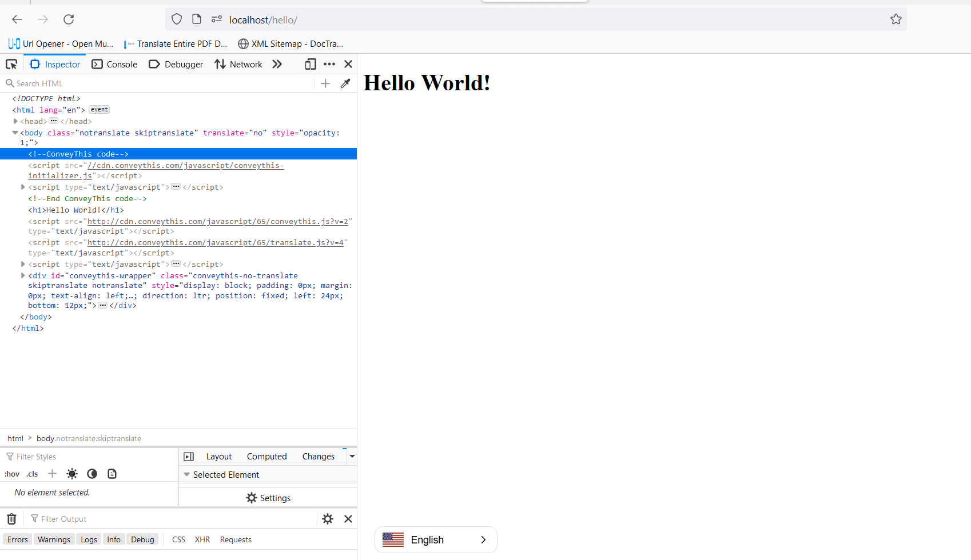The image size is (971, 560).
Task: Toggle the Errors console filter
Action: click(18, 539)
